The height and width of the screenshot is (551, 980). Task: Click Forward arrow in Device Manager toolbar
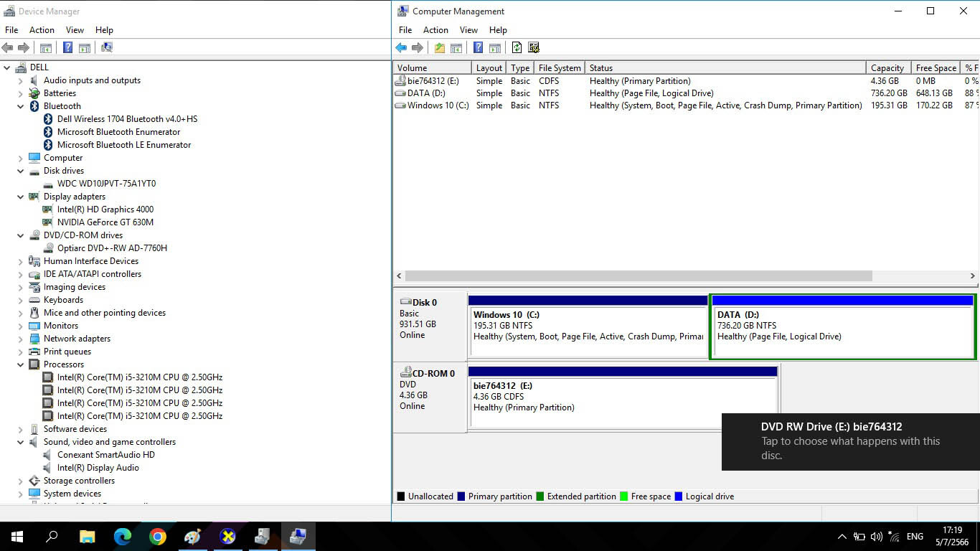point(24,47)
